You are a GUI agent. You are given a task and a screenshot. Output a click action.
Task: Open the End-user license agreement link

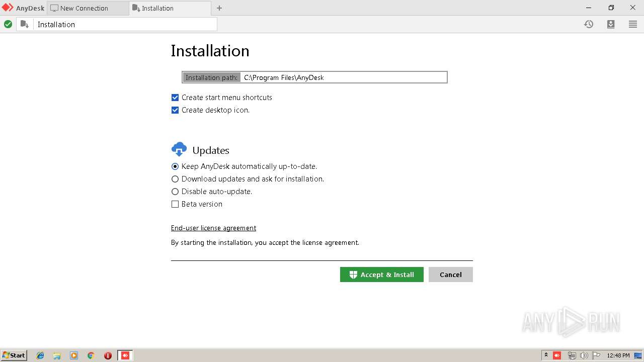[x=213, y=228]
